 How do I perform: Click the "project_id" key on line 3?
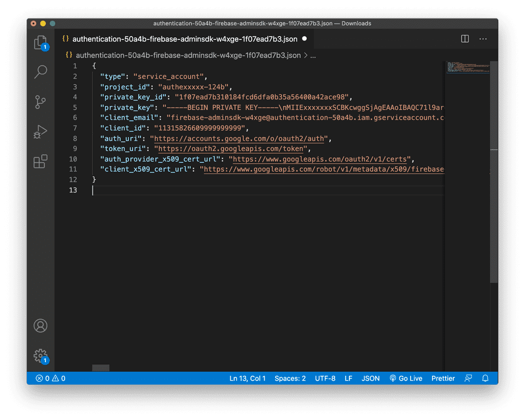pos(125,87)
